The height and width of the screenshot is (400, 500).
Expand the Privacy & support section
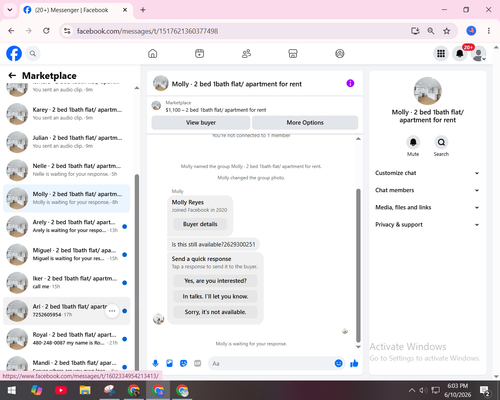pyautogui.click(x=427, y=225)
